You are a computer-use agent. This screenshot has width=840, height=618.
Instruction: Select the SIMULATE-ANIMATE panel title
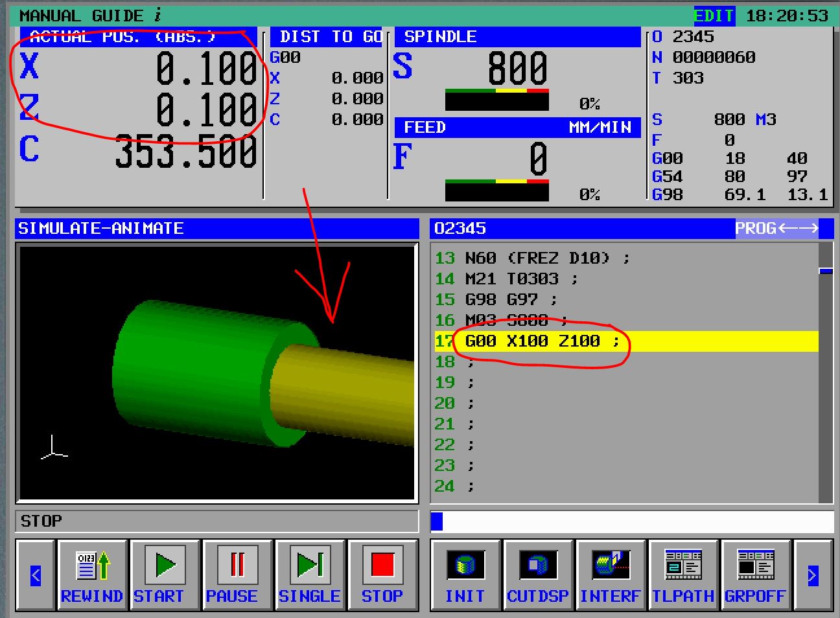(102, 228)
